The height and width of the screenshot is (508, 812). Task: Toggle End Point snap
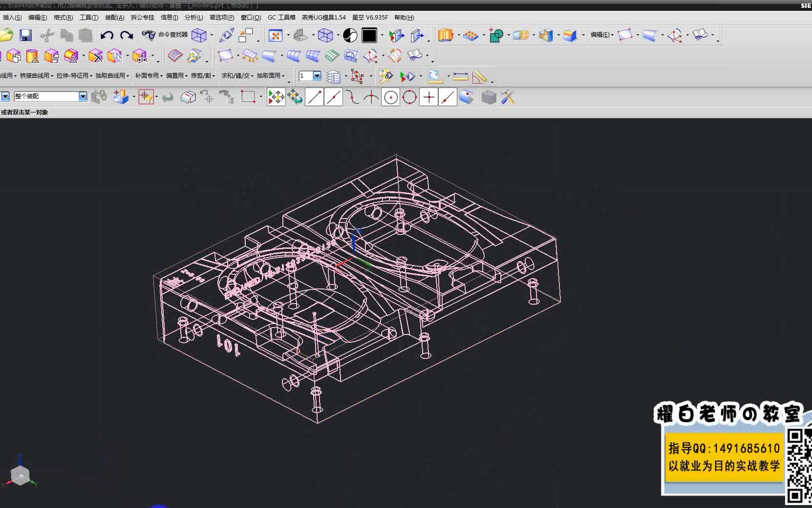pos(314,97)
